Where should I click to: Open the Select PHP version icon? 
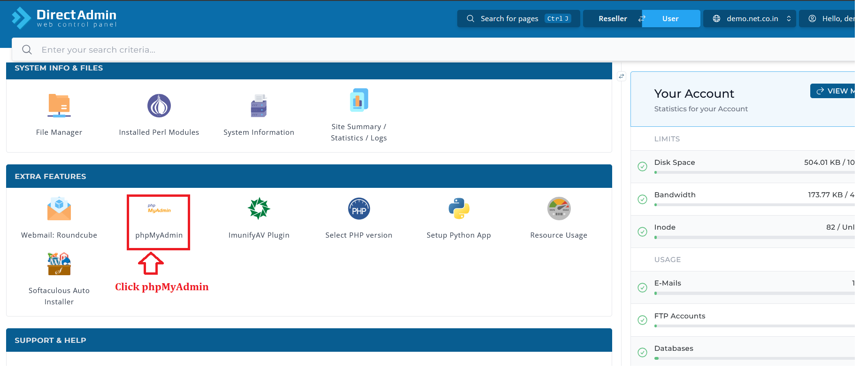359,209
